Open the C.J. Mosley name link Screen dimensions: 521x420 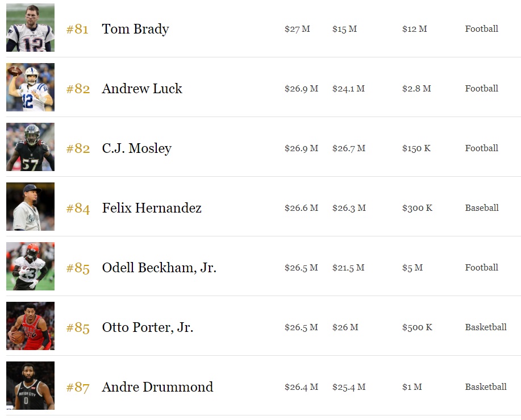136,148
